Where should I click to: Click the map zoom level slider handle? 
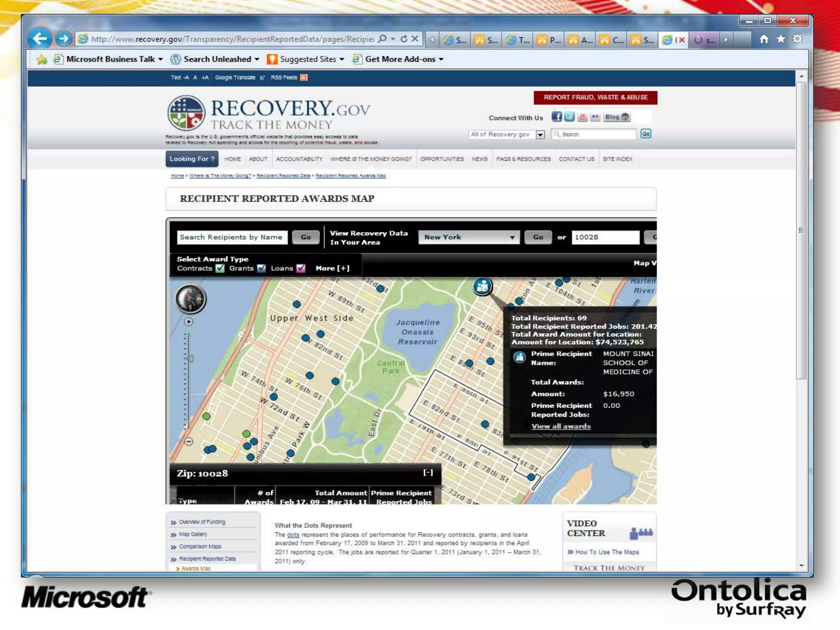coord(190,358)
